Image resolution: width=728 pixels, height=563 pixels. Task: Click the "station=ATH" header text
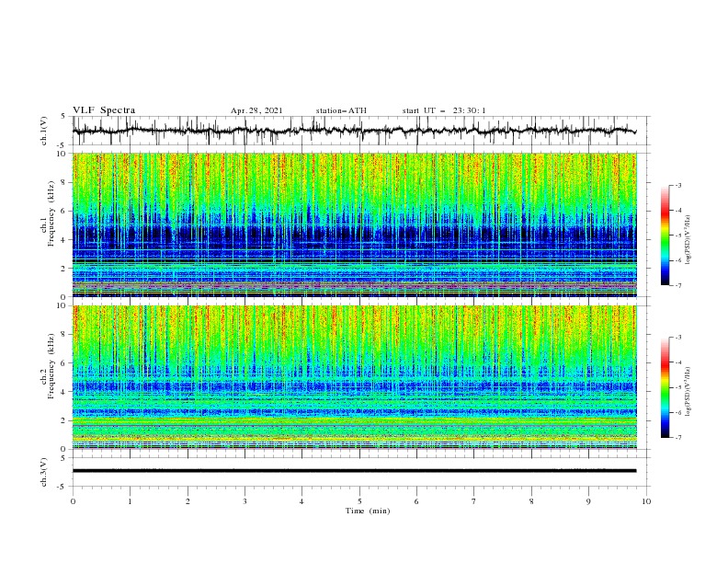coord(341,110)
